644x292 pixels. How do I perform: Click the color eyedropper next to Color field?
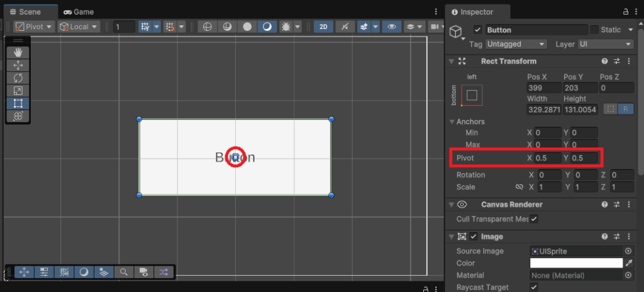click(628, 263)
